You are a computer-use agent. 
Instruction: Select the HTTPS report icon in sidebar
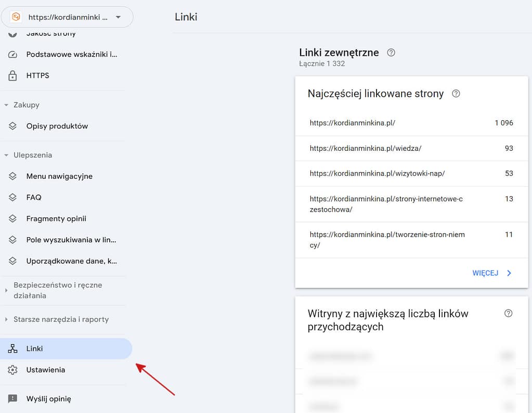tap(12, 75)
